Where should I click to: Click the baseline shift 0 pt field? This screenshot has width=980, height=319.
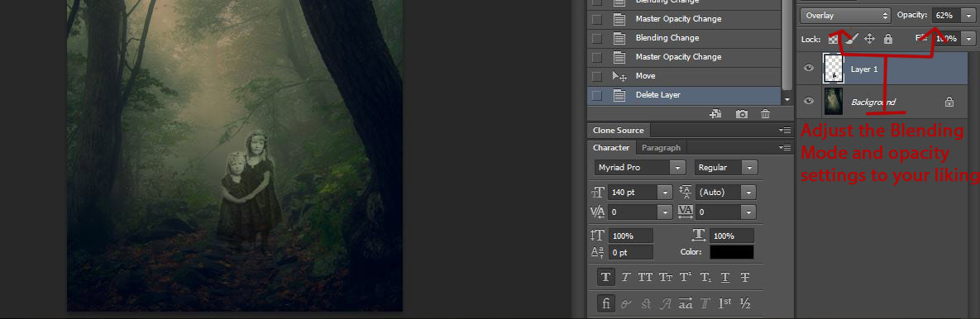(631, 252)
